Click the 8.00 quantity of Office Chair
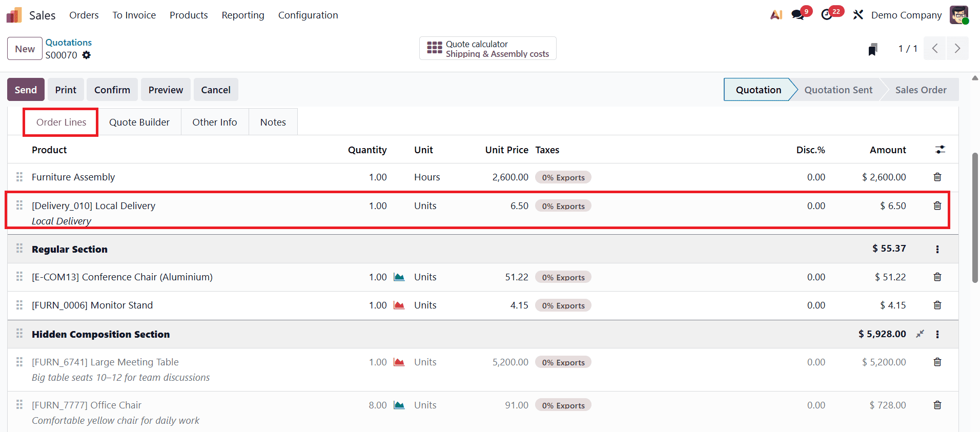Screen dimensions: 980x432 click(378, 405)
